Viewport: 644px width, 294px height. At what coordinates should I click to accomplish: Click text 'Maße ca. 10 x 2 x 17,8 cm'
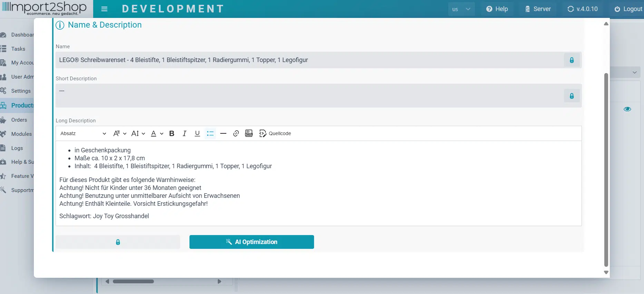[110, 158]
